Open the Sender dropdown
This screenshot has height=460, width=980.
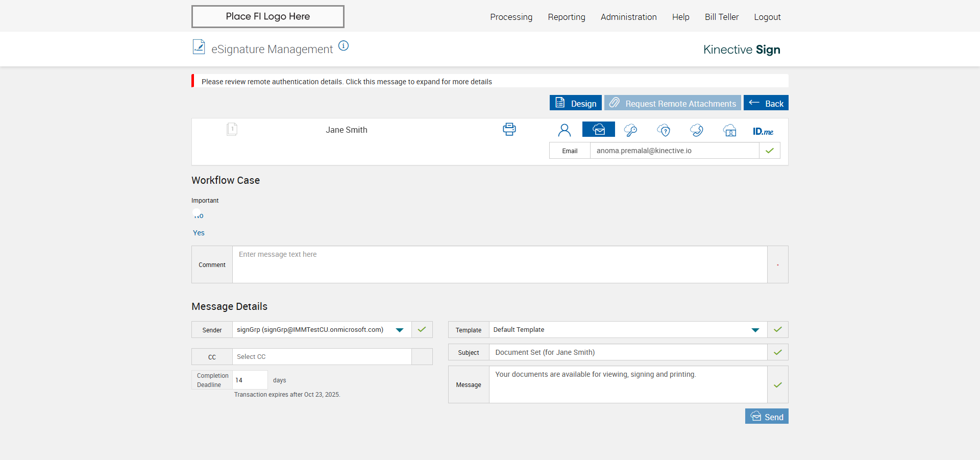coord(400,330)
